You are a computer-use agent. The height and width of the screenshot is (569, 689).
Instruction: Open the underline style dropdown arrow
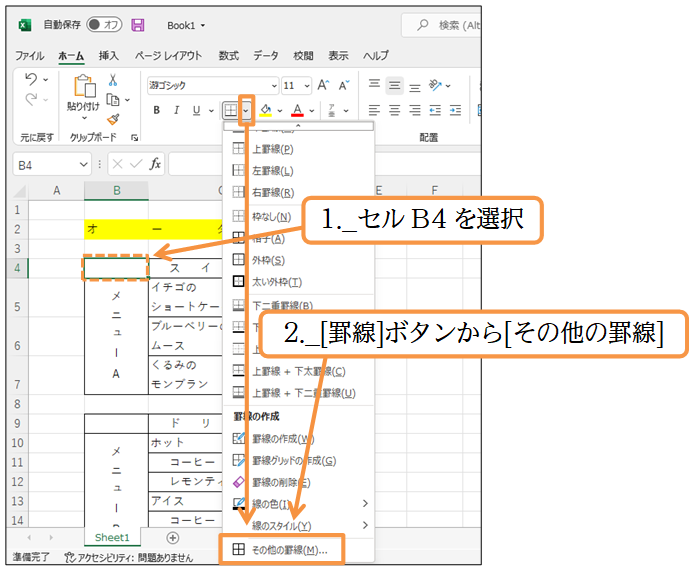(211, 111)
